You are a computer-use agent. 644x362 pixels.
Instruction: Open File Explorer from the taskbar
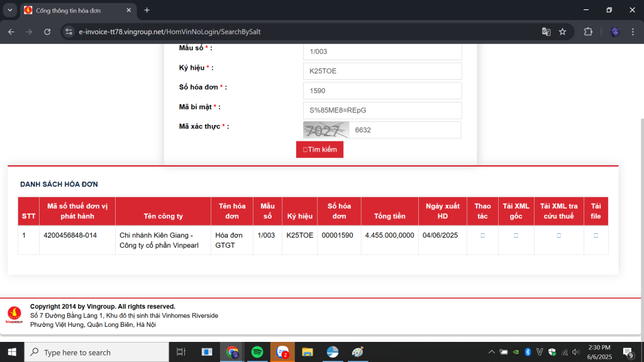tap(307, 352)
